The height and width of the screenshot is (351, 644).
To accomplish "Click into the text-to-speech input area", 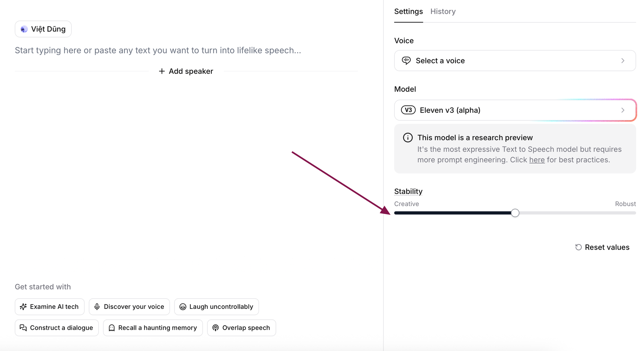I will (186, 51).
